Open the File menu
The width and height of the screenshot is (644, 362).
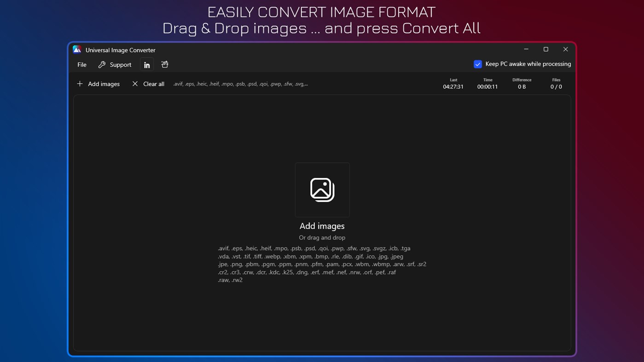pyautogui.click(x=81, y=64)
